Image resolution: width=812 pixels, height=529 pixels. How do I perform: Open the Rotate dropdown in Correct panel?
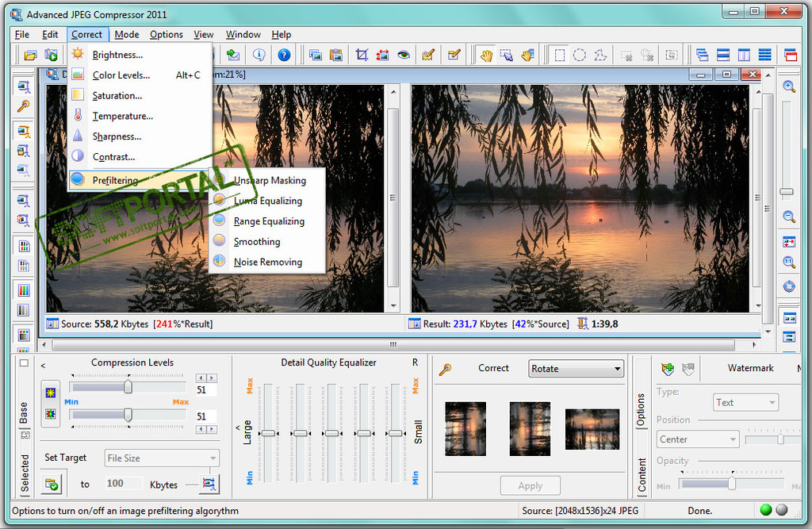click(576, 368)
